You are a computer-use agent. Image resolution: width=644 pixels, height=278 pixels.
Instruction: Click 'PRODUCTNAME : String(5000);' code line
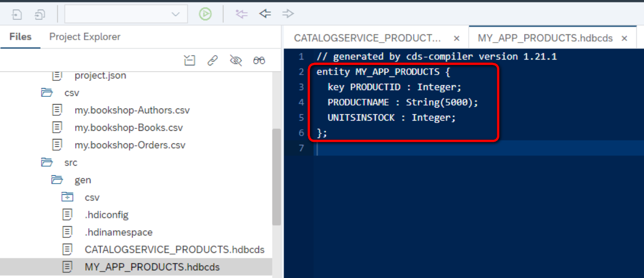[403, 102]
